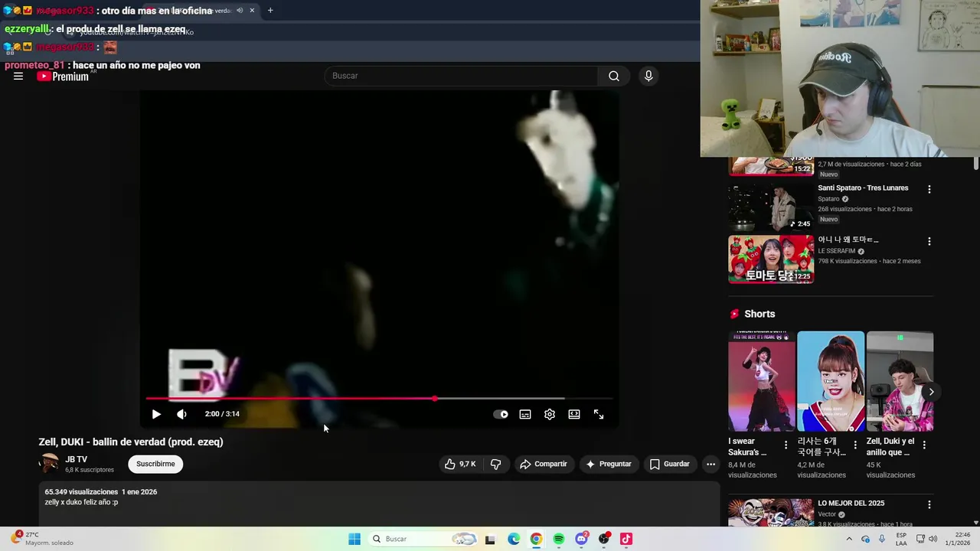Click the microphone icon in system tray
The width and height of the screenshot is (980, 551).
[x=882, y=539]
